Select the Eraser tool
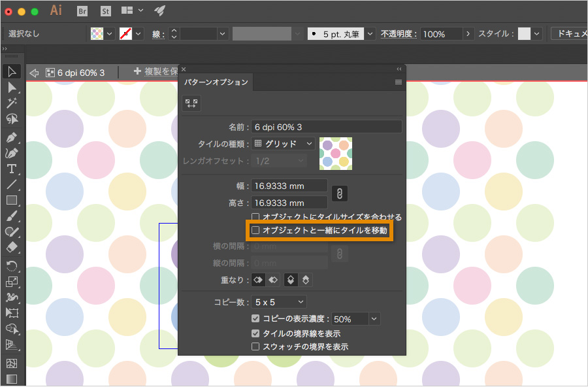The height and width of the screenshot is (387, 588). (12, 247)
